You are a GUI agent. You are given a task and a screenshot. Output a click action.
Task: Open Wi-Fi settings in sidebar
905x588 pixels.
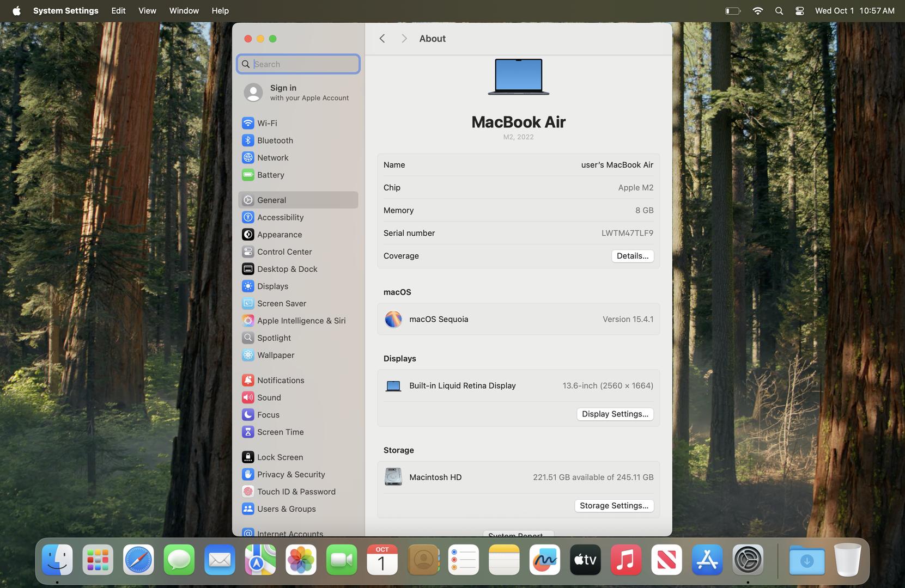[x=267, y=123]
